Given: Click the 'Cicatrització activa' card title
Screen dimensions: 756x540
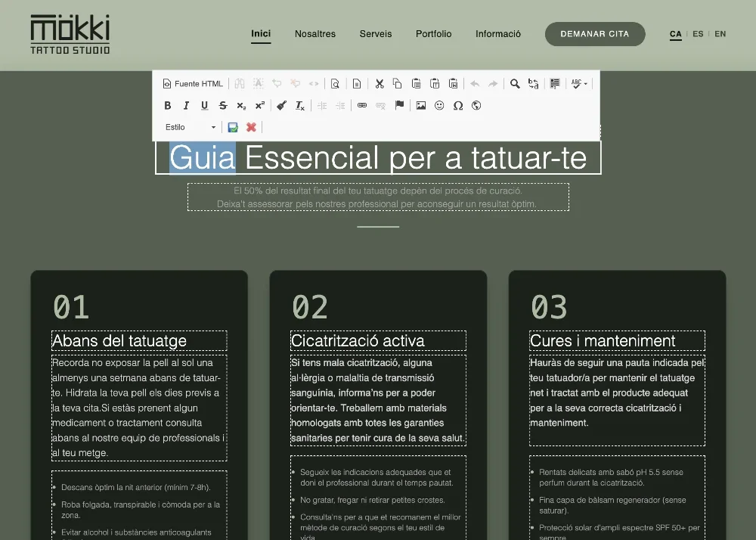Looking at the screenshot, I should click(378, 341).
